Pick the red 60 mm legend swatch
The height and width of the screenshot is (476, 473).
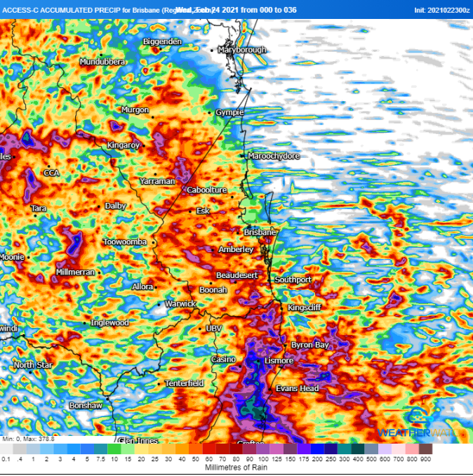coord(209,449)
